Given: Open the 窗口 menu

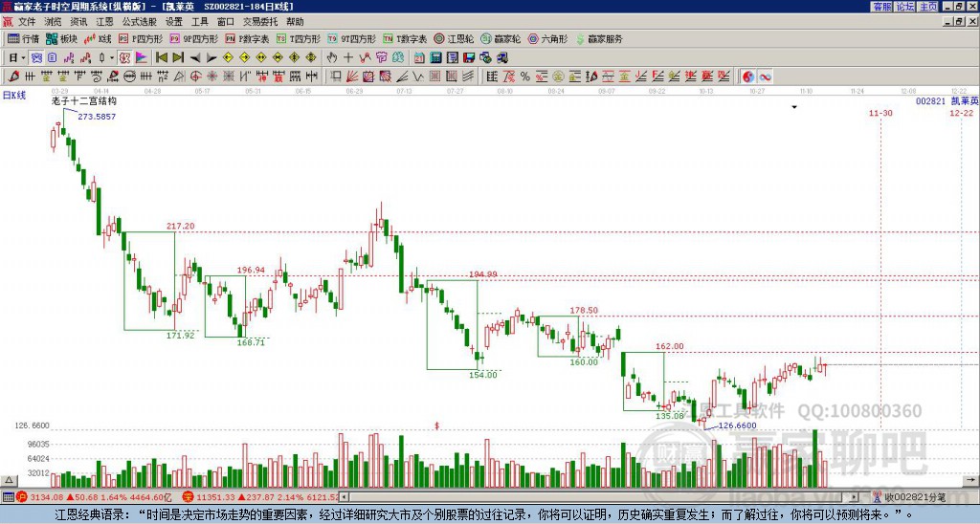Looking at the screenshot, I should (226, 22).
